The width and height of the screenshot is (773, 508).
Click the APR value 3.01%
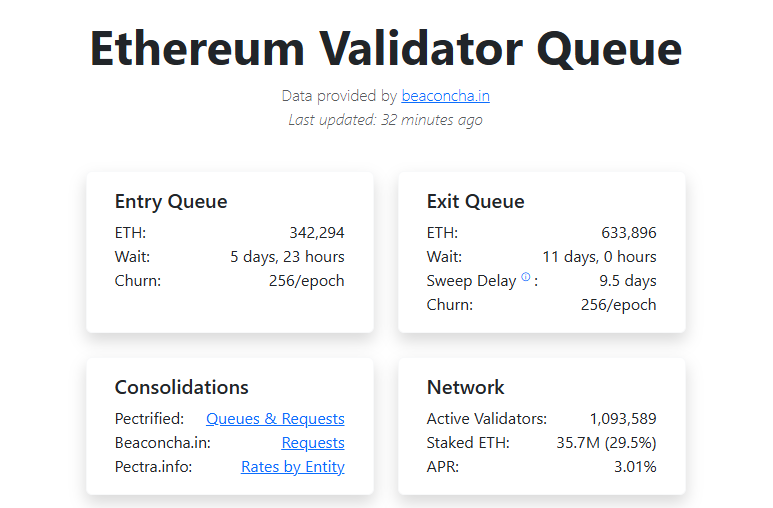pyautogui.click(x=635, y=467)
